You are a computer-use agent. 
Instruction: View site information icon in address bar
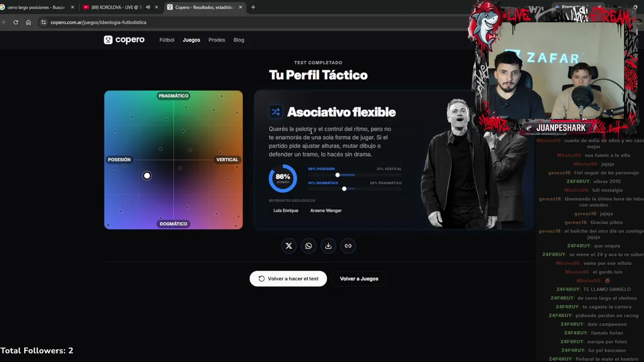[x=44, y=22]
